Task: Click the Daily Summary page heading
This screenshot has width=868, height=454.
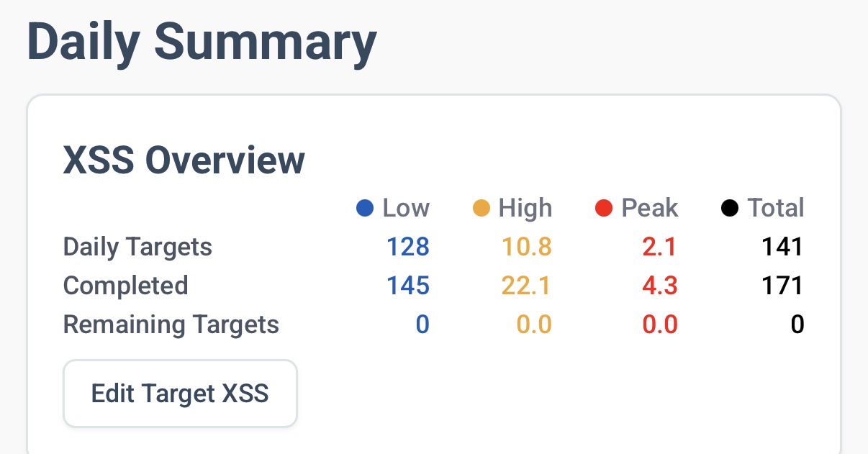Action: [202, 42]
